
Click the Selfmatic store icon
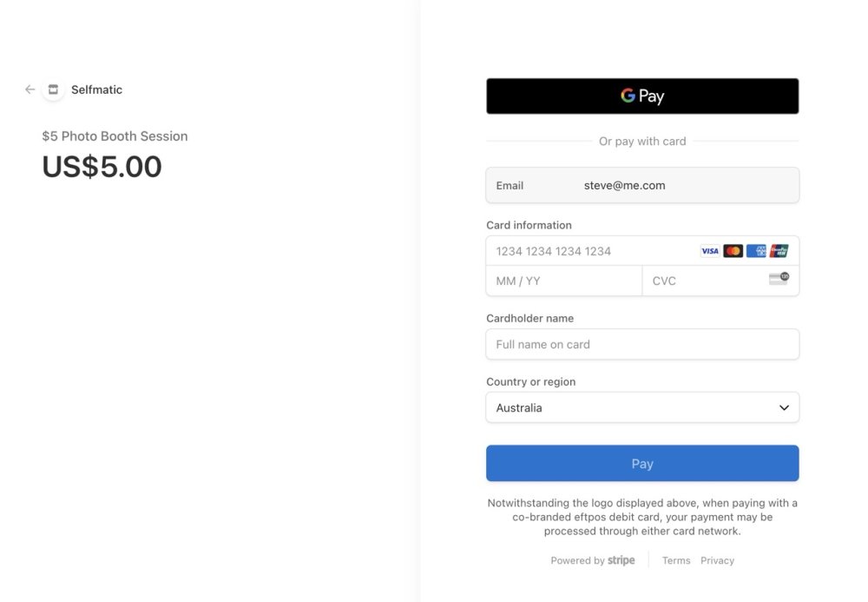53,89
